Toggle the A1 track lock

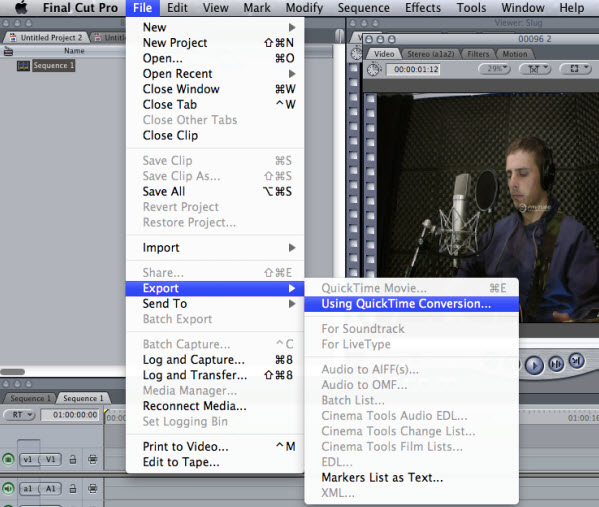73,489
